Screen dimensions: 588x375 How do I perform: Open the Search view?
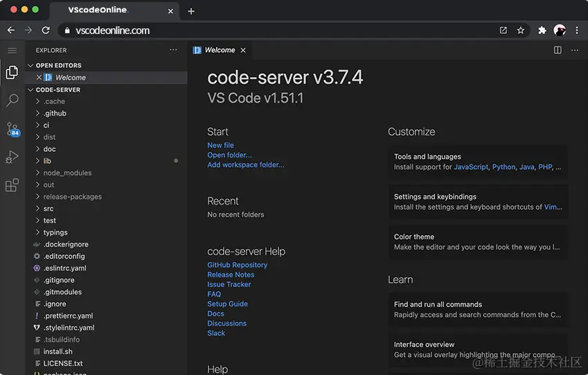[x=12, y=101]
